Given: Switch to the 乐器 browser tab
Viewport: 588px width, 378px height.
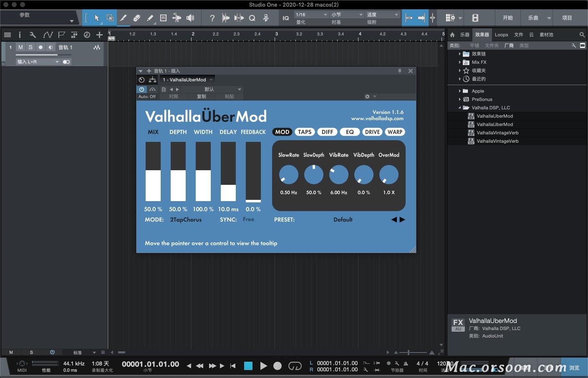Looking at the screenshot, I should pos(465,35).
